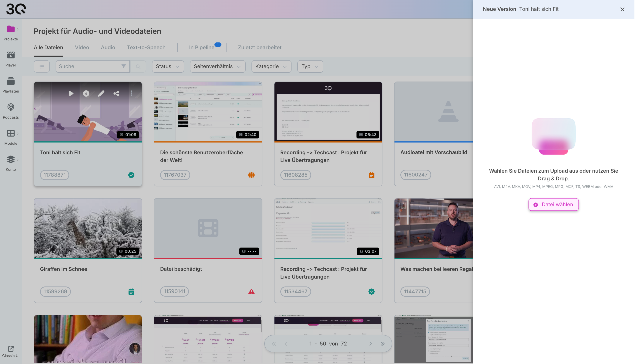Switch to the In Pipeline tab

[x=202, y=47]
